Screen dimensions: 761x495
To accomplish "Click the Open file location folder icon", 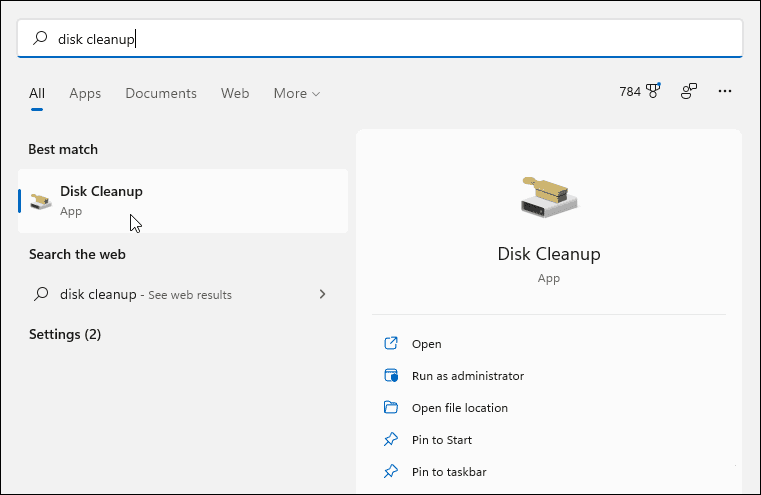I will coord(391,408).
